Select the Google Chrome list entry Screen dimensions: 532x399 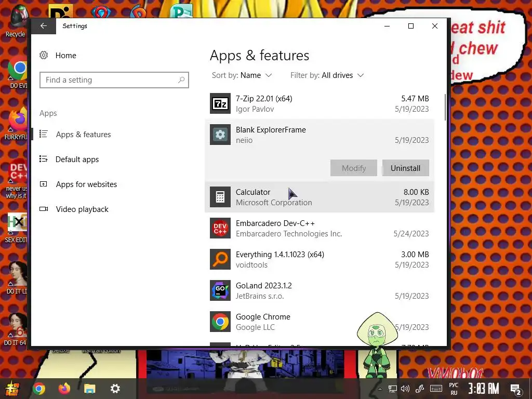[320, 322]
